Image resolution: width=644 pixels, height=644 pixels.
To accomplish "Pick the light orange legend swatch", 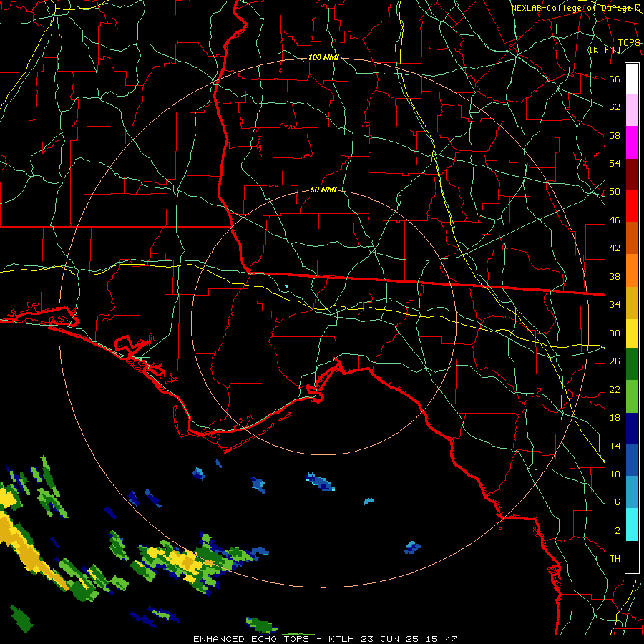I will coord(632,270).
